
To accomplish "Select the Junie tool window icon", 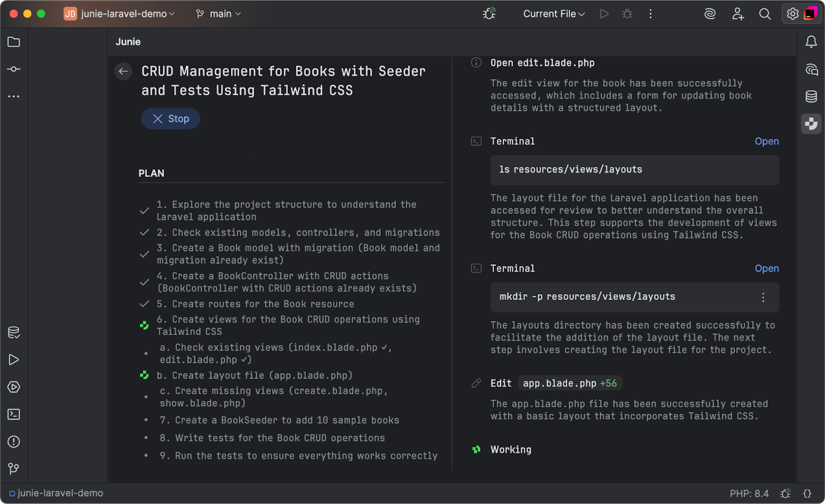I will click(x=811, y=124).
